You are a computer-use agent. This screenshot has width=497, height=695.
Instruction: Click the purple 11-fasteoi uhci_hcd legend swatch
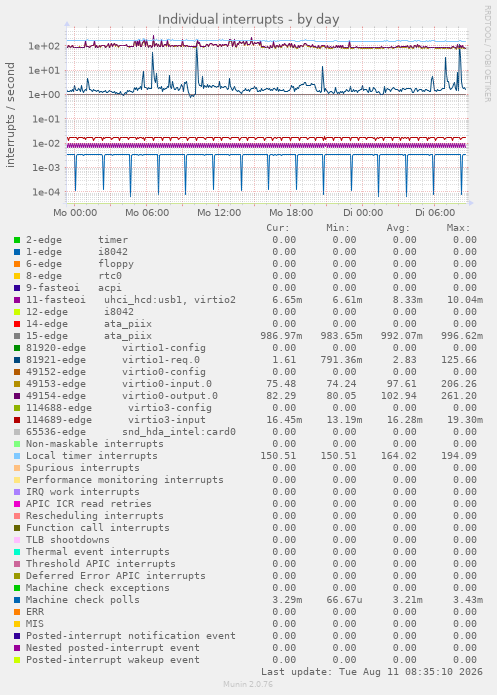pyautogui.click(x=17, y=300)
